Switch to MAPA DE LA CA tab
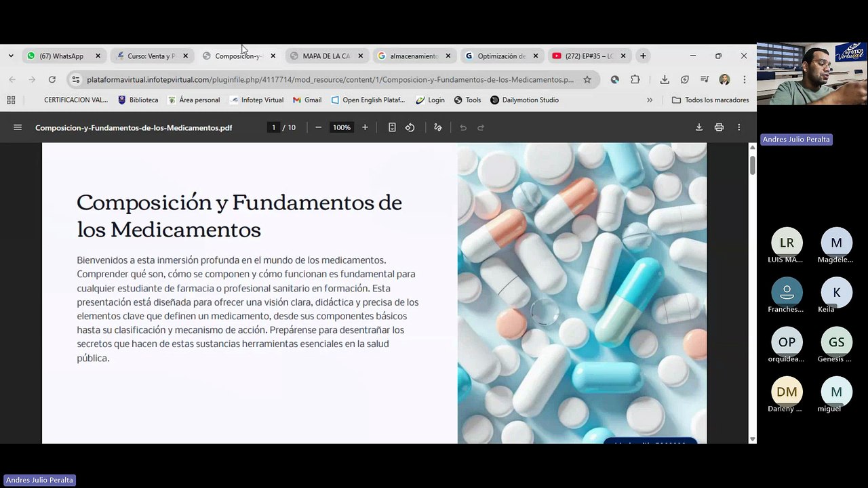 pos(327,56)
